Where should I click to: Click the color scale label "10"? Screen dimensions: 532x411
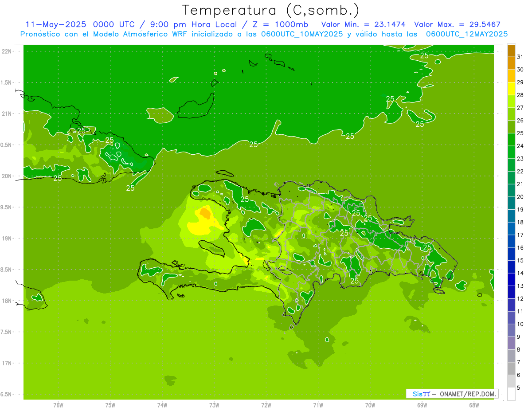click(x=520, y=324)
